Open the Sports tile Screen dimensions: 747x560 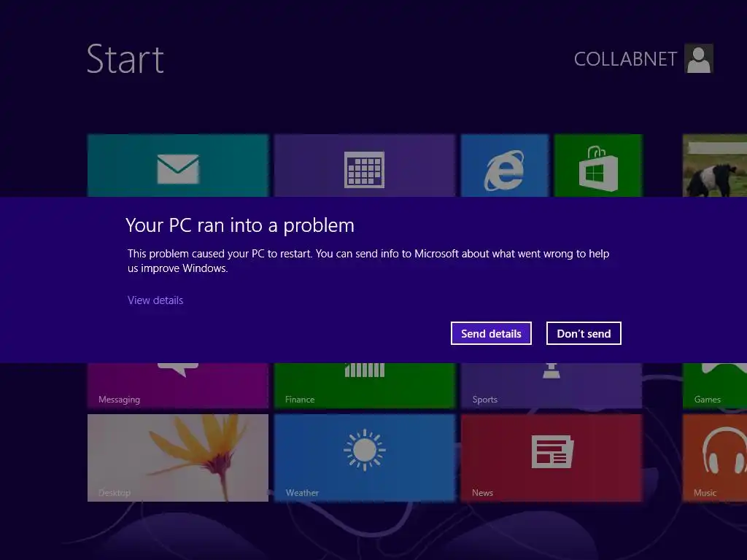(x=551, y=385)
